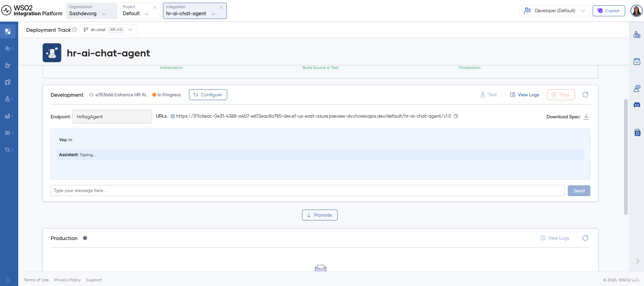The image size is (644, 286).
Task: Click the Production status dot
Action: click(x=85, y=238)
